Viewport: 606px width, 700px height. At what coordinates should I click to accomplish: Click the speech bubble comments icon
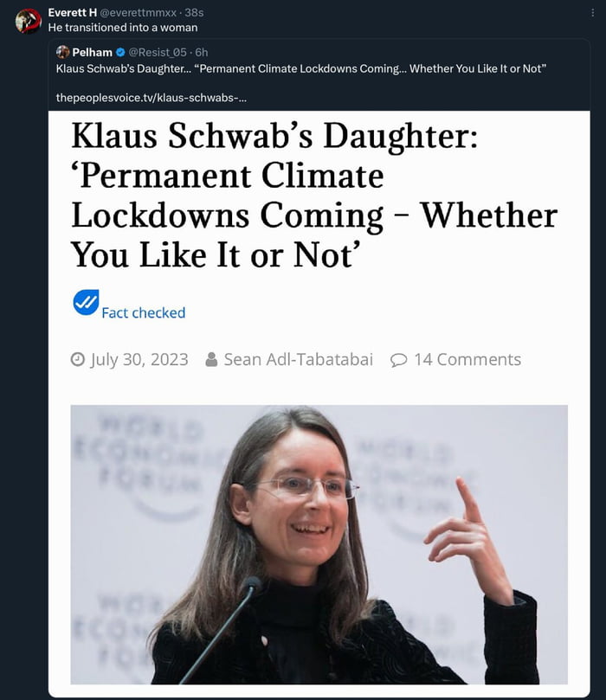tap(398, 359)
